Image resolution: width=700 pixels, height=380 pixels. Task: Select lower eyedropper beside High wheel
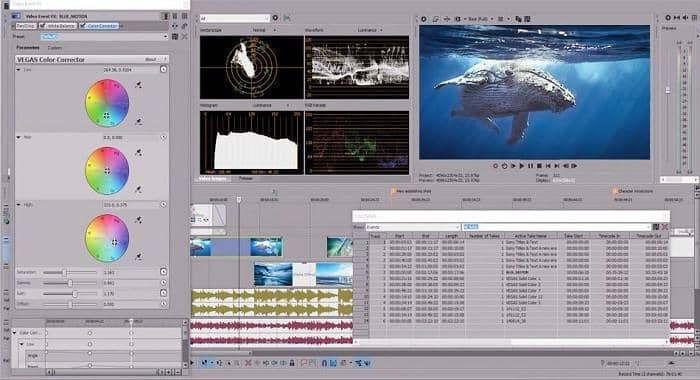(139, 256)
